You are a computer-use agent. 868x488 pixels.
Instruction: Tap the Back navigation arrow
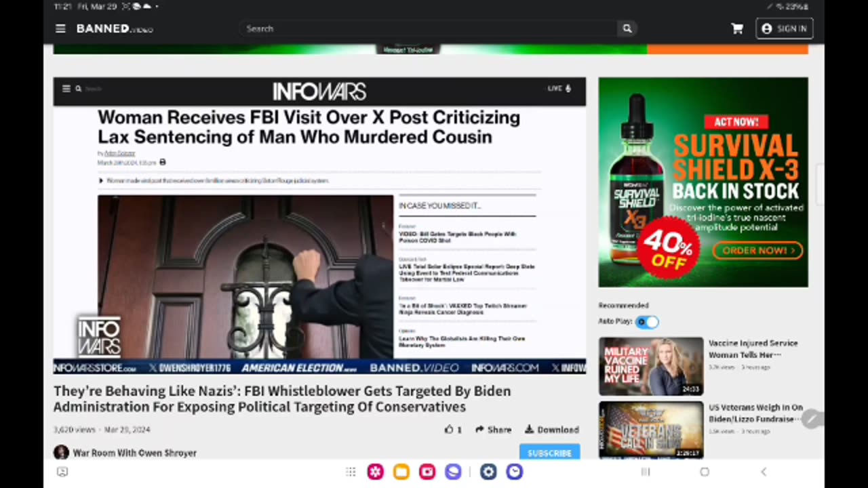[x=764, y=472]
